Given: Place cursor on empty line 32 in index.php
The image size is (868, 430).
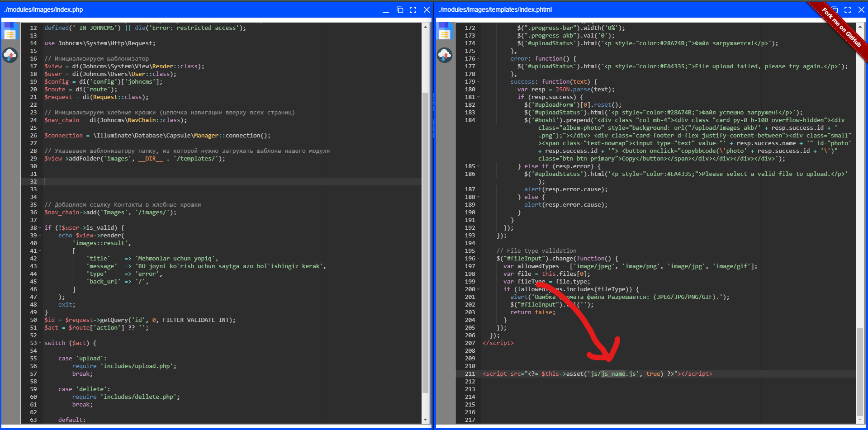Looking at the screenshot, I should coord(181,182).
